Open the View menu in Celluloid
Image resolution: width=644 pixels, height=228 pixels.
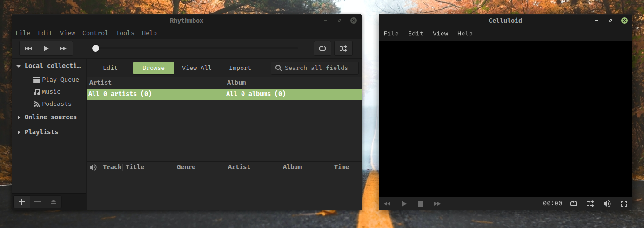[x=440, y=34]
